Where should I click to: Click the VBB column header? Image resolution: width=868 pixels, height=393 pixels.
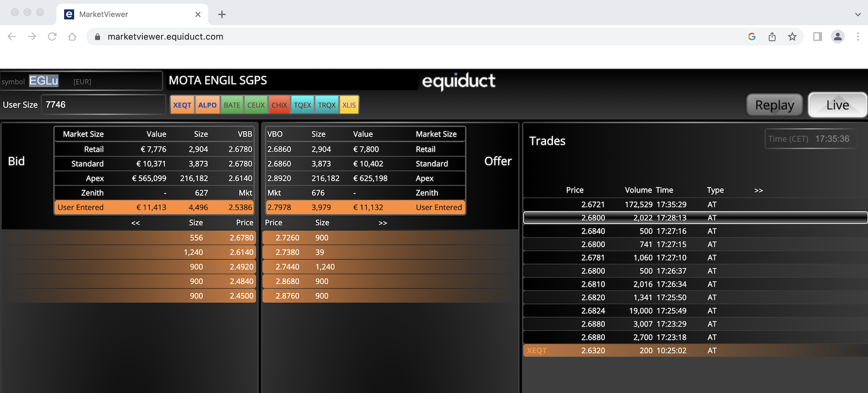(245, 134)
